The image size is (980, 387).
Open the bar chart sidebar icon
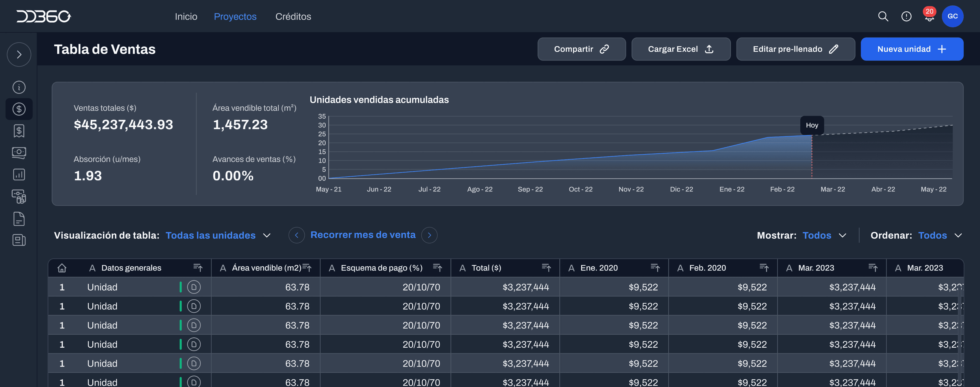click(x=19, y=174)
